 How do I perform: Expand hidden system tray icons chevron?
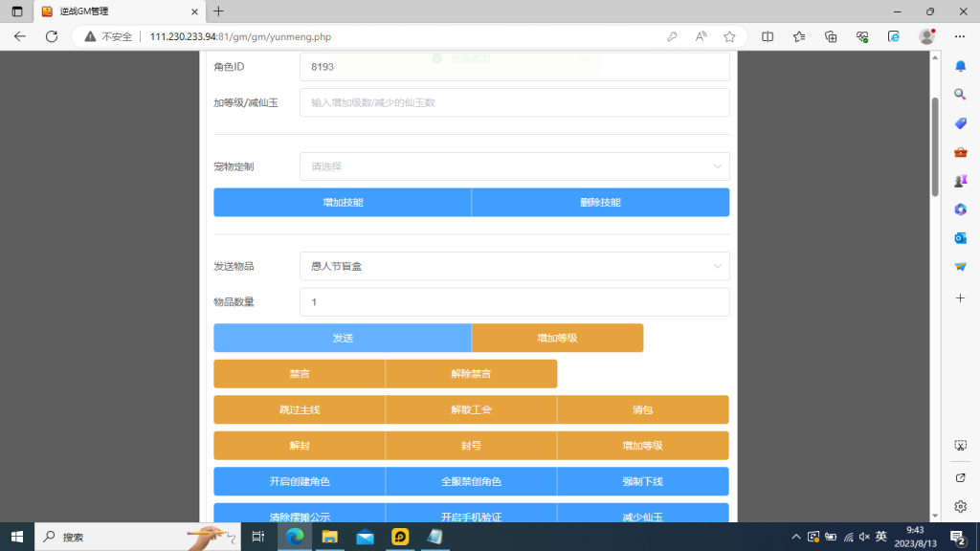[x=796, y=537]
